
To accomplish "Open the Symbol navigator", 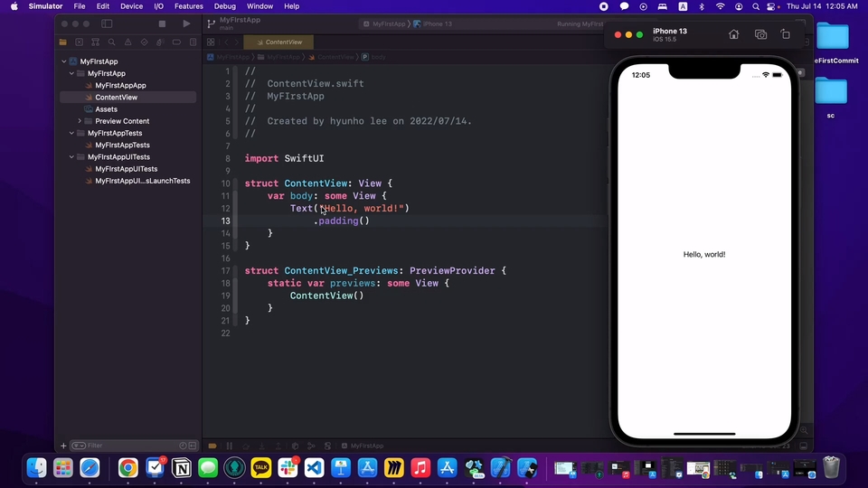I will (x=95, y=42).
